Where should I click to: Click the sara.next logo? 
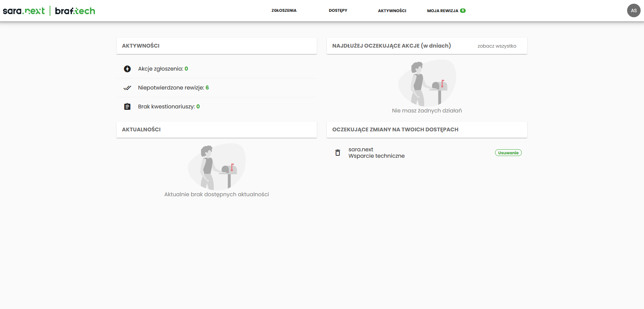click(24, 11)
